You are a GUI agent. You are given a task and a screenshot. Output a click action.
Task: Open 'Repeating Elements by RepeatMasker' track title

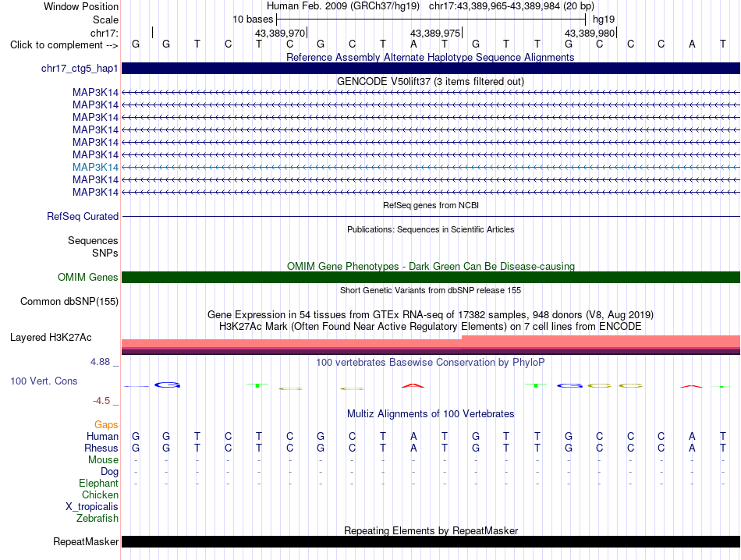[x=431, y=530]
